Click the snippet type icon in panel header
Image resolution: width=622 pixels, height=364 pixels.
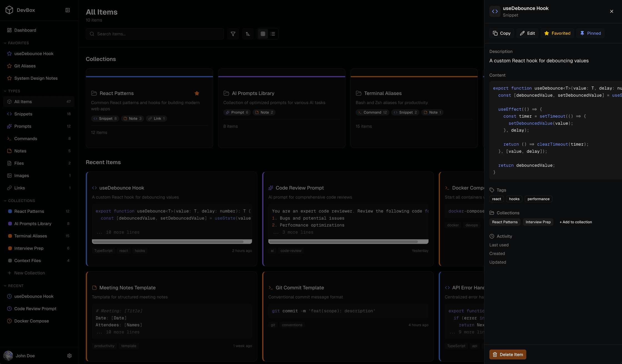[495, 11]
